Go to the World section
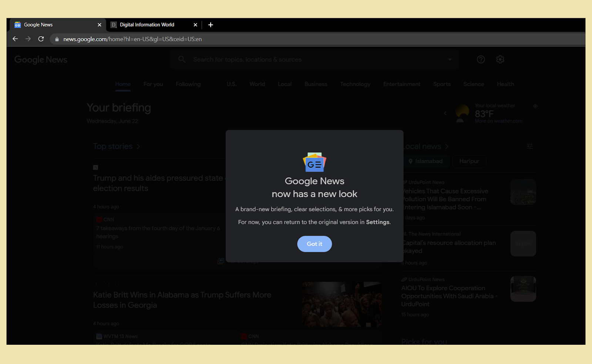The image size is (592, 364). 257,84
